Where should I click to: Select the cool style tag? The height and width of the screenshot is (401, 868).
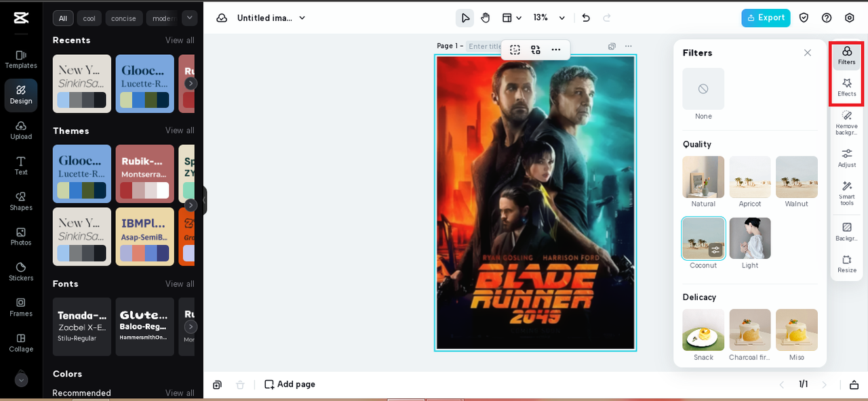pyautogui.click(x=90, y=18)
